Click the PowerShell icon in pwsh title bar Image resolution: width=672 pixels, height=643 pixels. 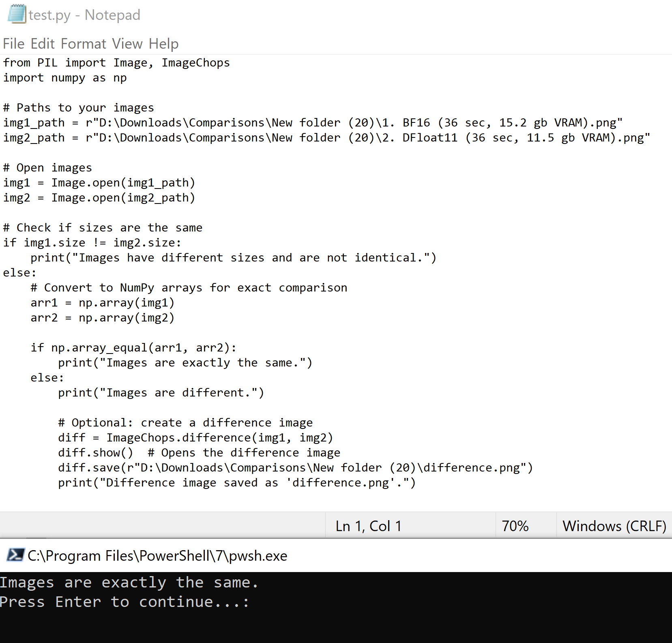(x=16, y=555)
